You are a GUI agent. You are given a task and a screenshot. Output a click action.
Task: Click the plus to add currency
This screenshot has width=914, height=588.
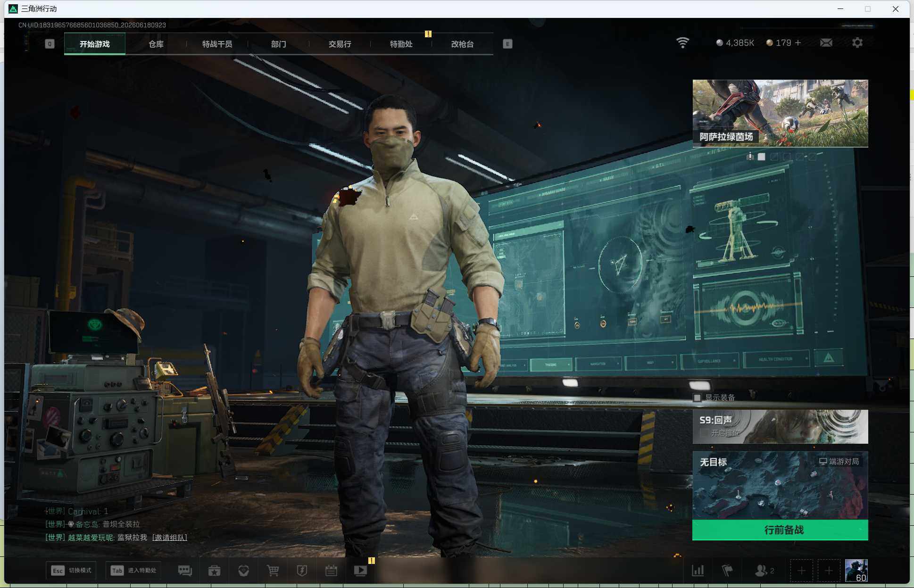coord(798,43)
